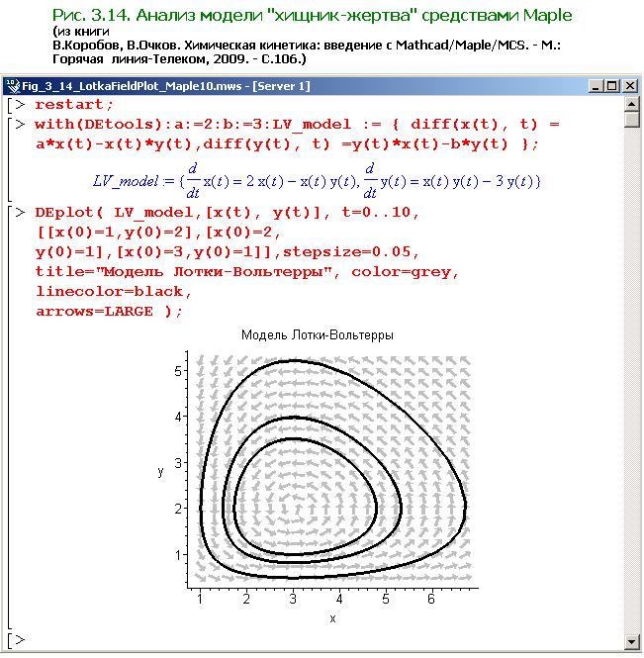Click the LV_model blue output equation
The image size is (644, 658).
tap(317, 181)
